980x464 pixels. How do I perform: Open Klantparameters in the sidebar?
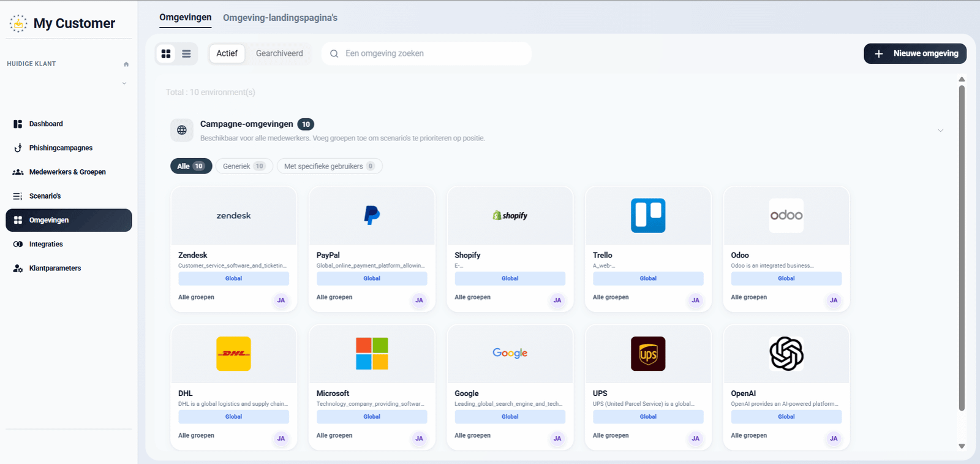point(69,268)
